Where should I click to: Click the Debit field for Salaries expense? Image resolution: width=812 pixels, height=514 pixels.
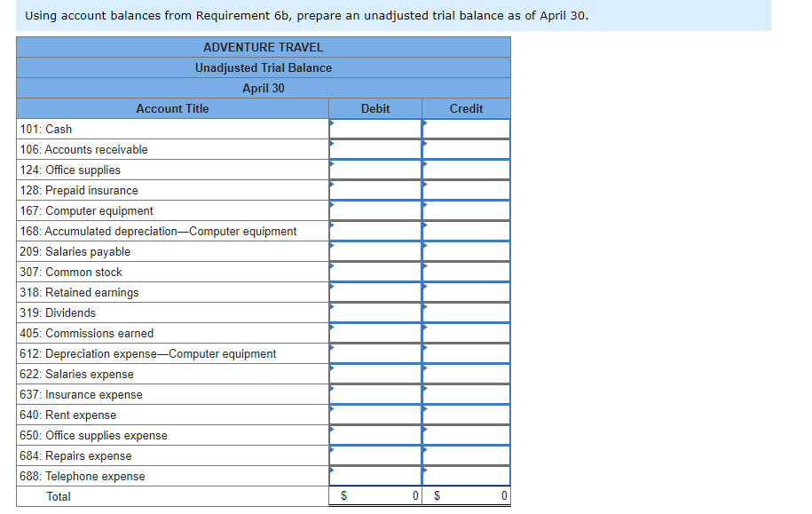point(374,374)
